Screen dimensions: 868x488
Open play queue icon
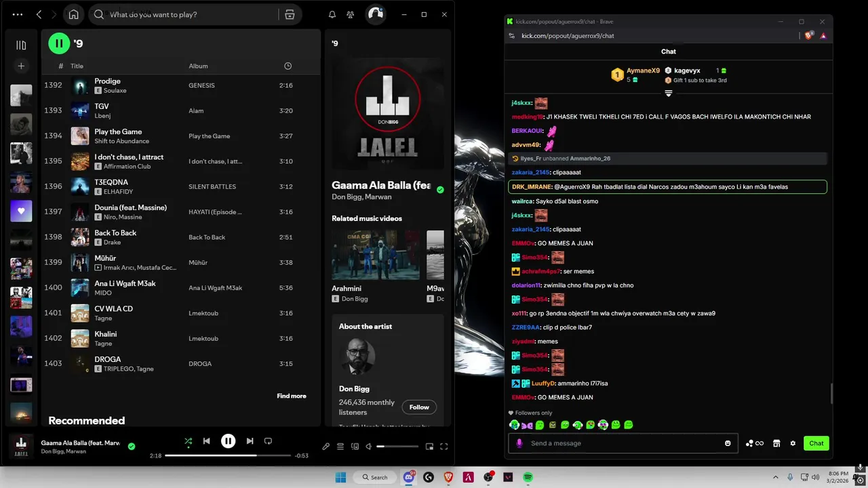(x=340, y=446)
